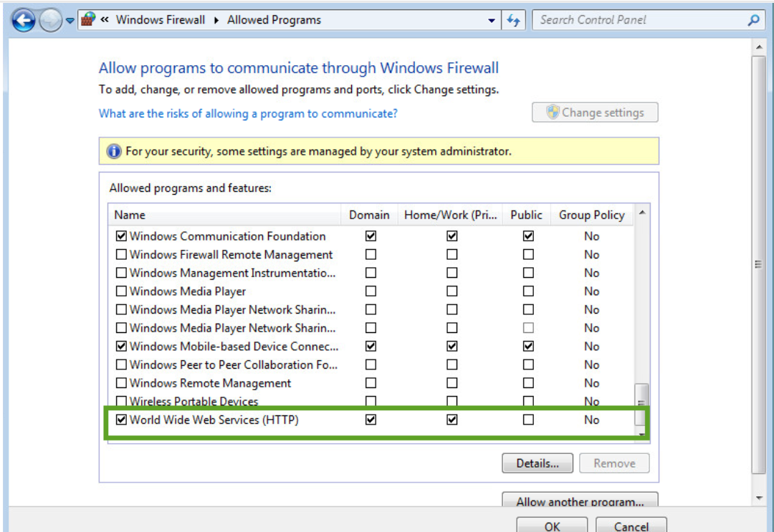774x532 pixels.
Task: Click Allow another program... button
Action: (580, 500)
